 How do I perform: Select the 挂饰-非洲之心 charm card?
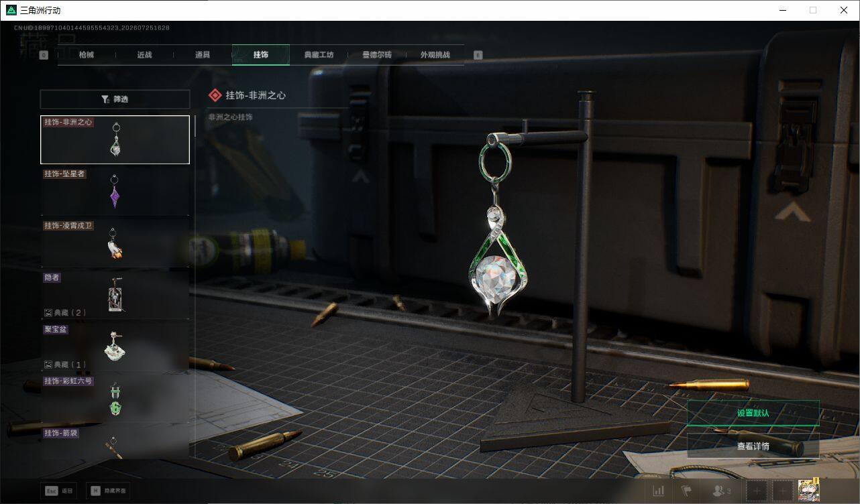[x=115, y=139]
